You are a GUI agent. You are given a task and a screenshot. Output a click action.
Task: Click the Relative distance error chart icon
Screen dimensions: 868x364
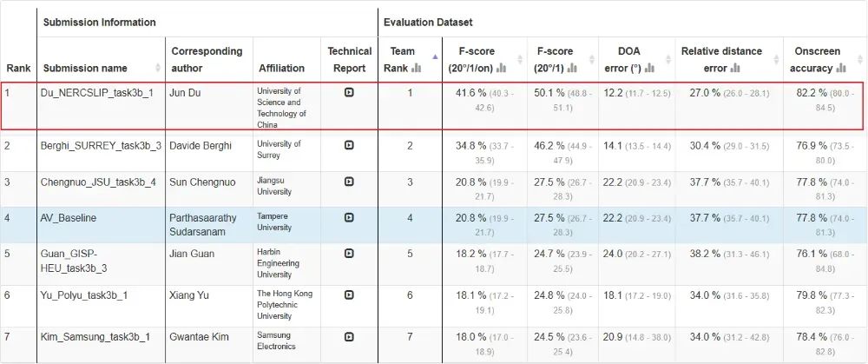point(735,68)
